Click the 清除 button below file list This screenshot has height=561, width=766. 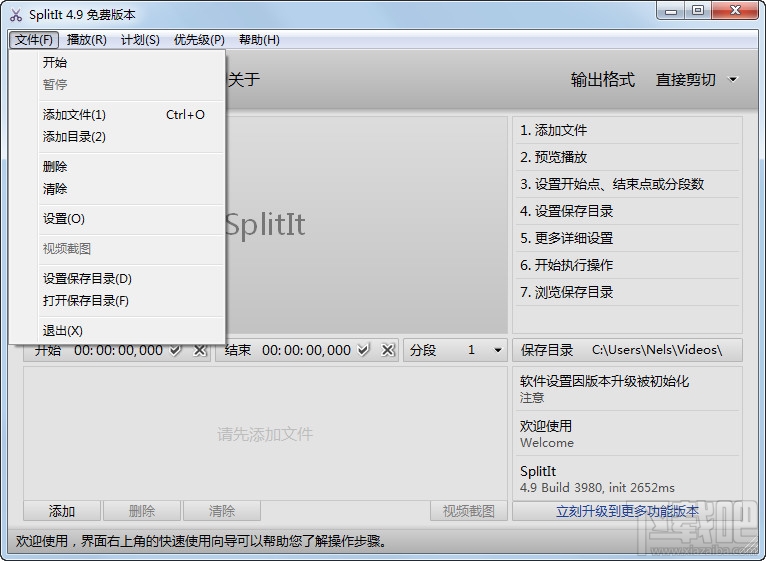pos(222,511)
